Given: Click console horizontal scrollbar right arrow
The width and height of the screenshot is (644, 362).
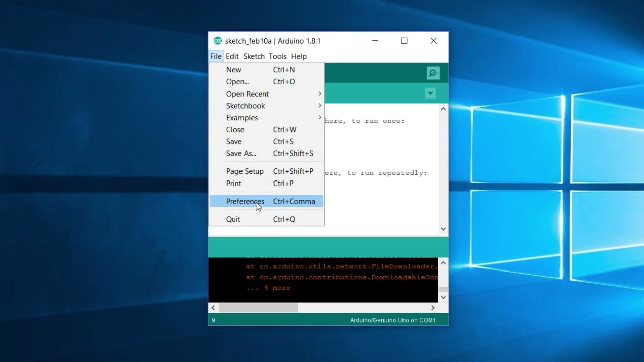Looking at the screenshot, I should pyautogui.click(x=433, y=308).
